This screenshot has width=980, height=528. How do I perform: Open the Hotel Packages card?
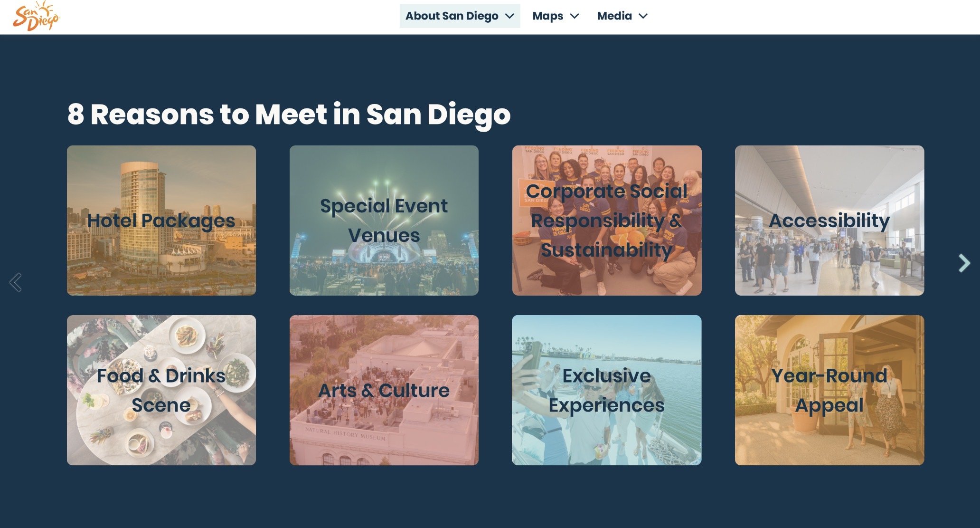click(161, 221)
